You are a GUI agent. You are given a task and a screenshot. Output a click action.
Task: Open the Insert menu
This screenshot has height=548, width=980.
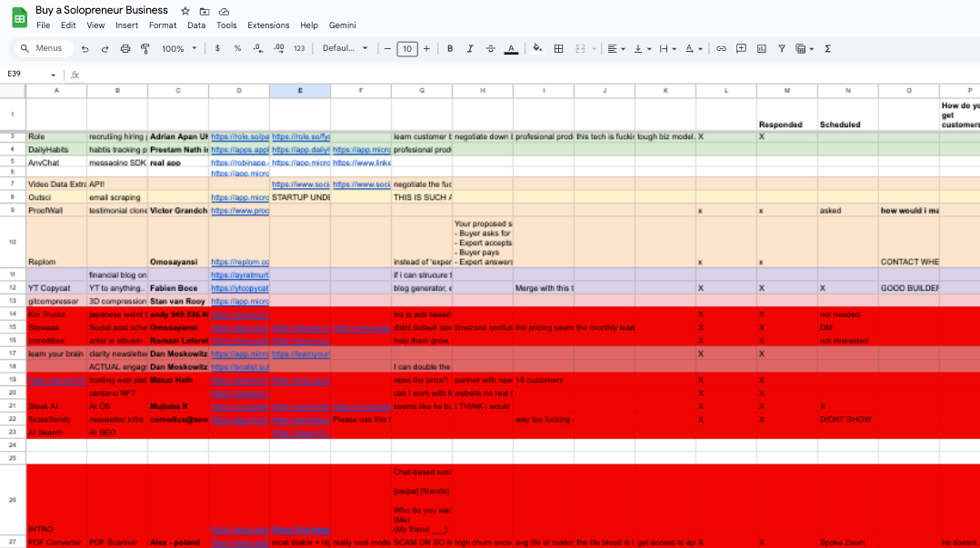[x=127, y=25]
